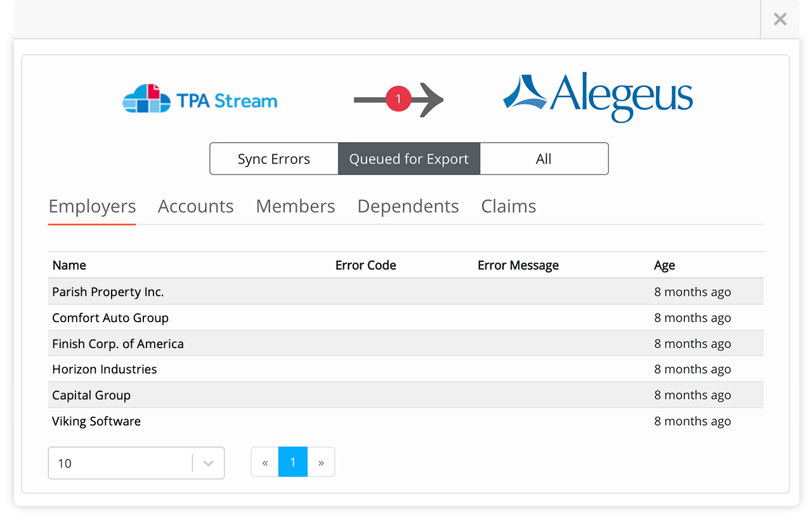Click the TPA Stream logo
The height and width of the screenshot is (520, 812).
coord(200,98)
